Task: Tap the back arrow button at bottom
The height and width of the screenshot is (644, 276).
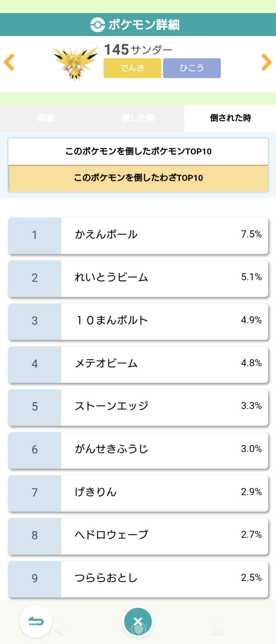Action: (36, 621)
